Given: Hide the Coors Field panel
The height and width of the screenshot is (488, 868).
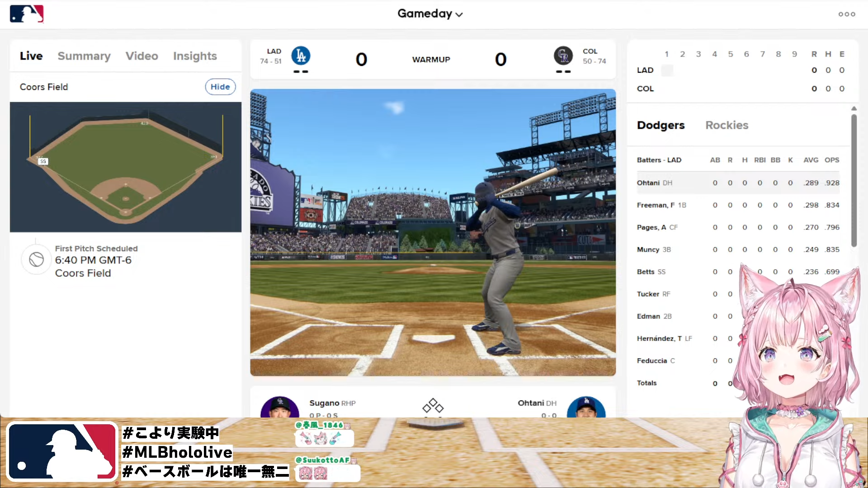Looking at the screenshot, I should point(220,87).
